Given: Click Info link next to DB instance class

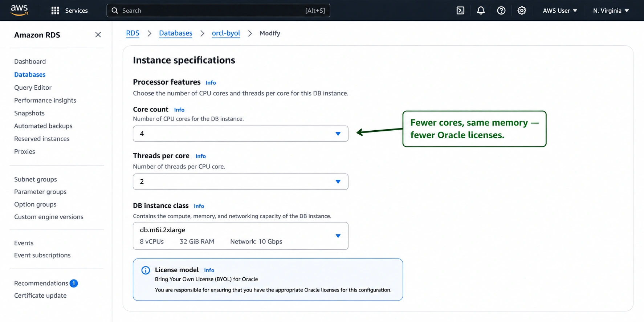Looking at the screenshot, I should pos(199,206).
